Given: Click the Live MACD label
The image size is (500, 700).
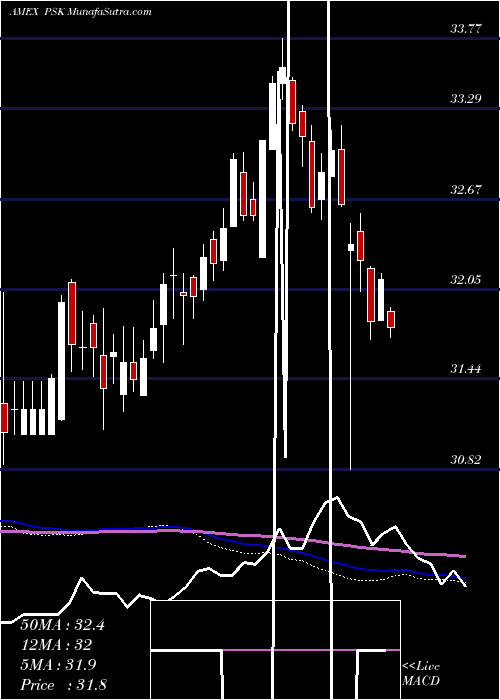Looking at the screenshot, I should (421, 674).
